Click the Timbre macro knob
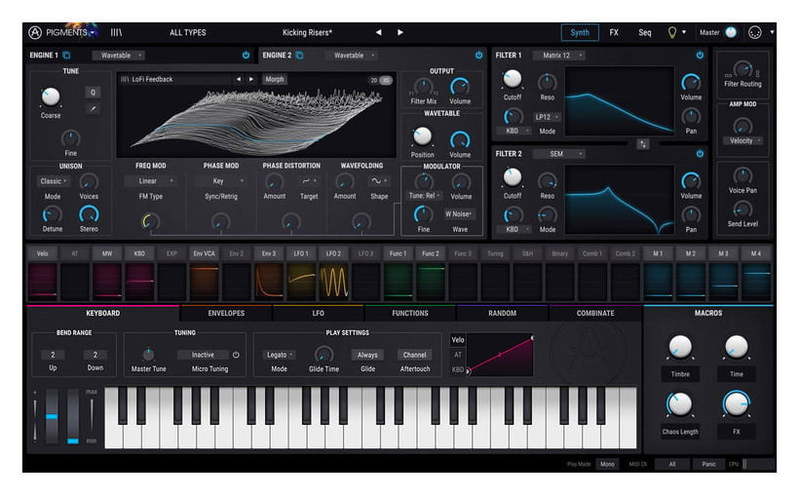 coord(680,348)
